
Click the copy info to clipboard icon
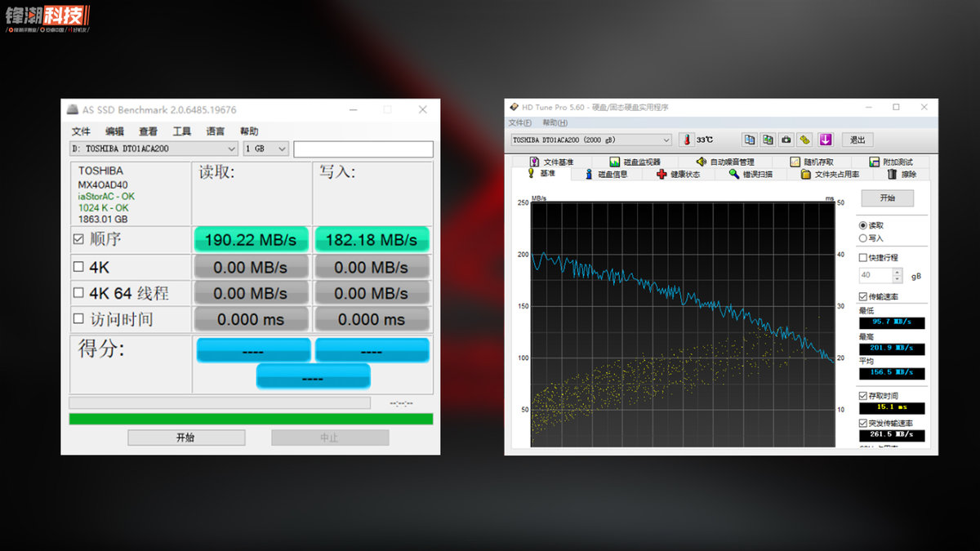click(x=749, y=140)
